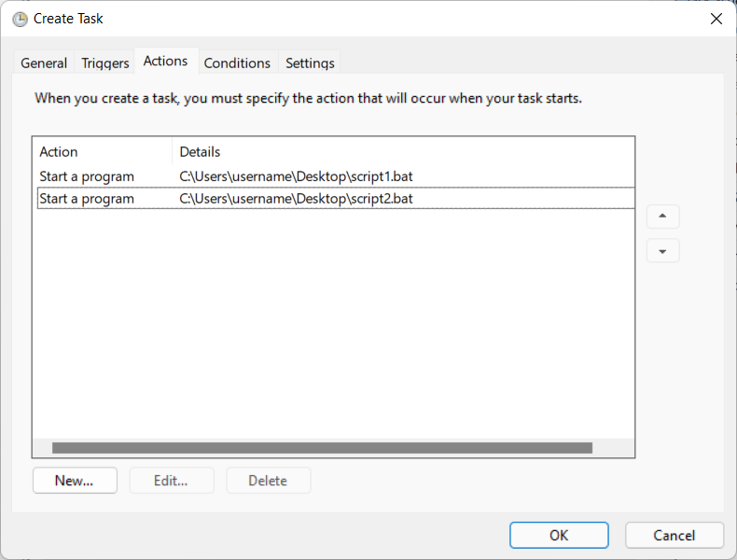Open the Triggers tab
737x560 pixels.
coord(105,63)
